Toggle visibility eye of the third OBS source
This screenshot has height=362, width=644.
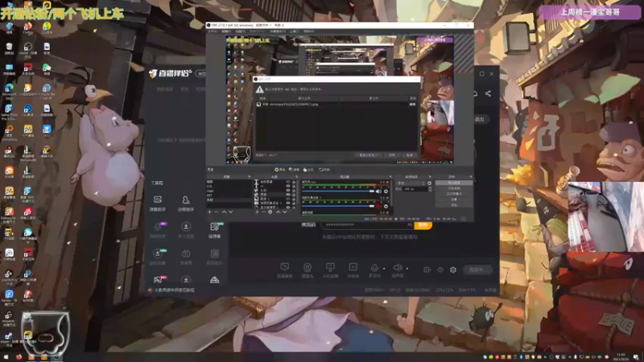pos(288,191)
